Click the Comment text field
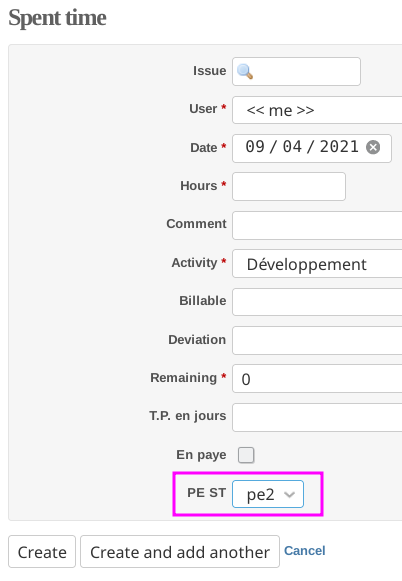Viewport: 402px width, 581px height. [x=317, y=225]
